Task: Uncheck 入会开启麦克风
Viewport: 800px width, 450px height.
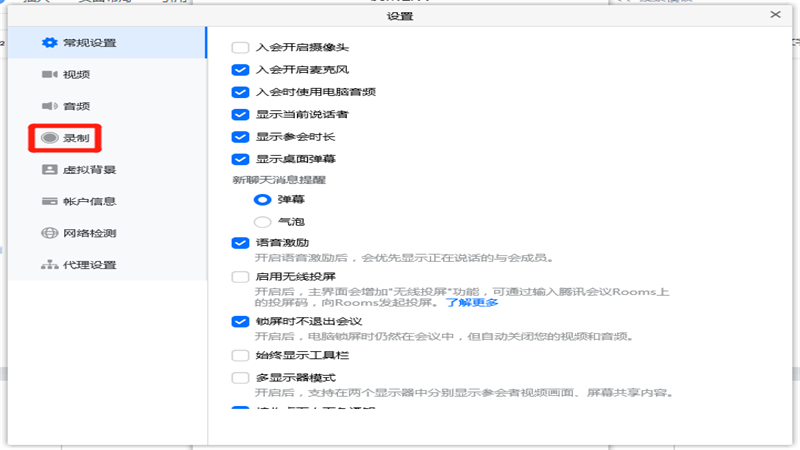Action: 240,70
